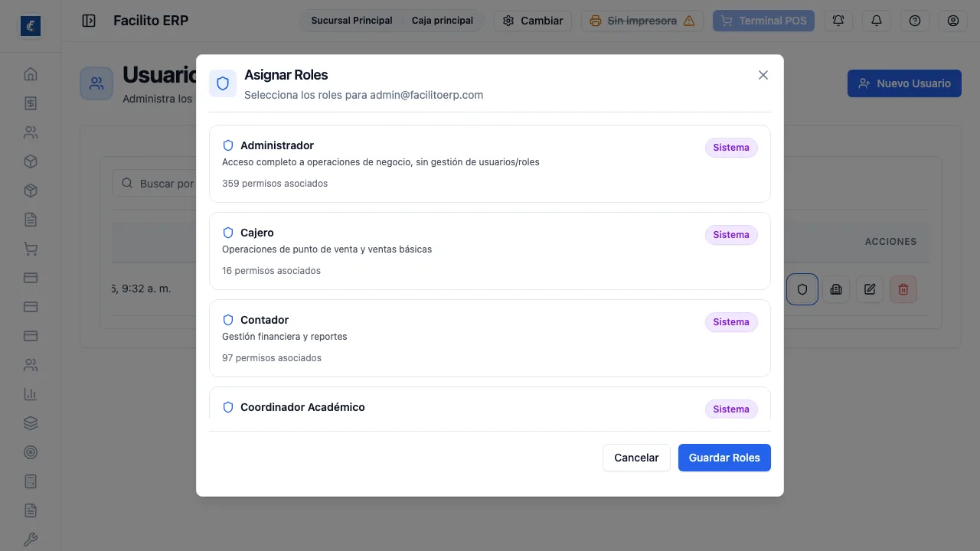The height and width of the screenshot is (551, 980).
Task: Click the Sistema badge on Contador
Action: tap(731, 322)
